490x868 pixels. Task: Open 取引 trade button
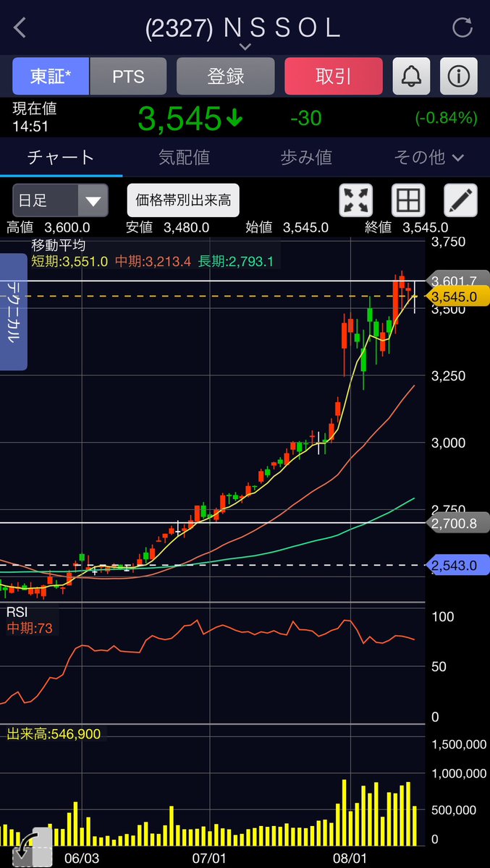(x=334, y=76)
